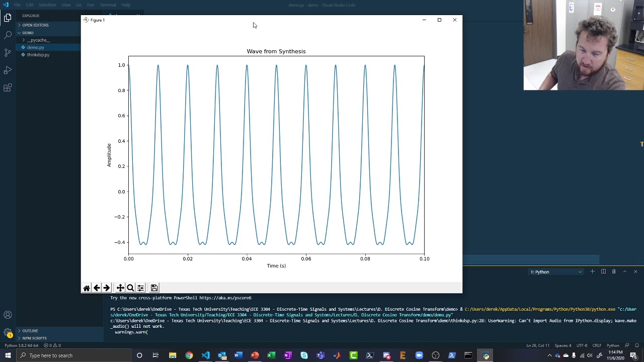
Task: Launch File Explorer from taskbar
Action: point(173,355)
